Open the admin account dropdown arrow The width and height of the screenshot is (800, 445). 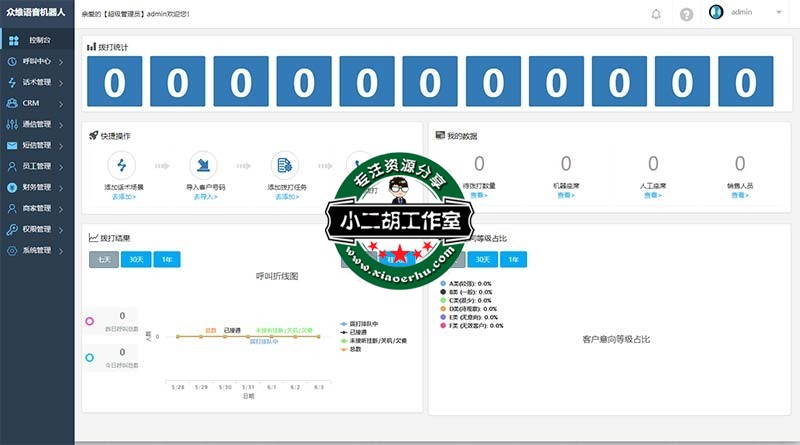coord(778,12)
